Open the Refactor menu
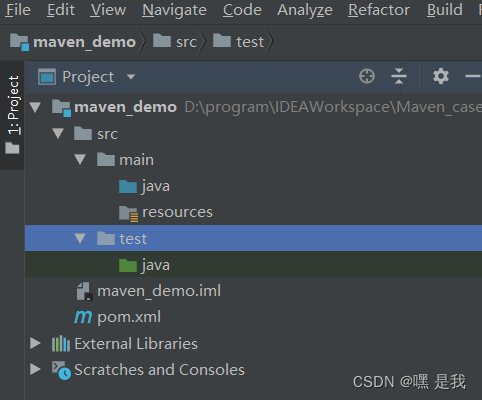This screenshot has height=400, width=482. (379, 10)
